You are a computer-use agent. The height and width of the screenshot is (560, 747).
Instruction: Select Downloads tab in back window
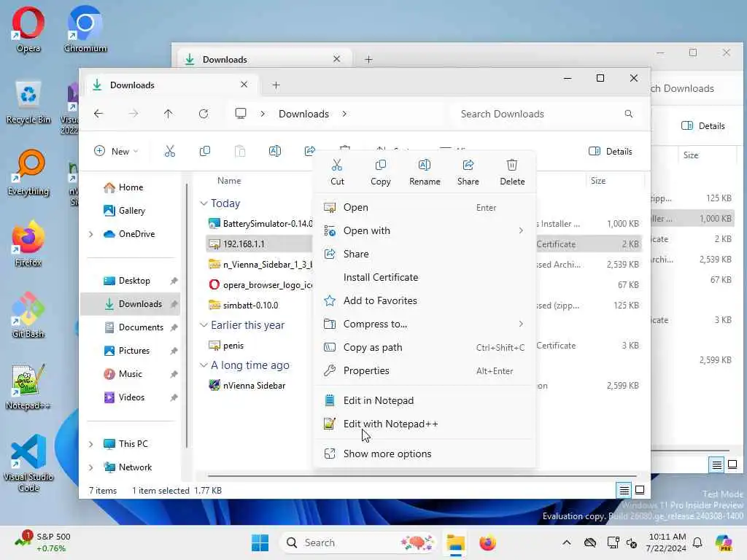(x=263, y=59)
